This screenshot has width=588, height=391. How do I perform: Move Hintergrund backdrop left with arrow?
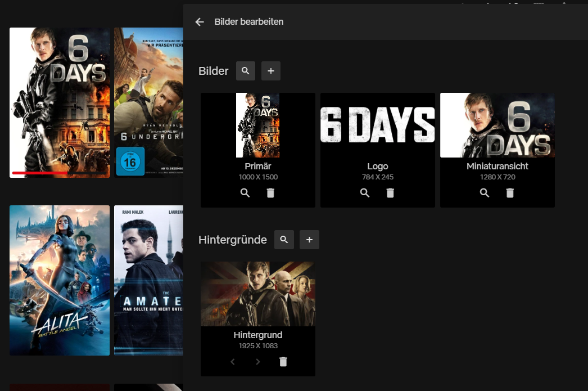pyautogui.click(x=233, y=362)
